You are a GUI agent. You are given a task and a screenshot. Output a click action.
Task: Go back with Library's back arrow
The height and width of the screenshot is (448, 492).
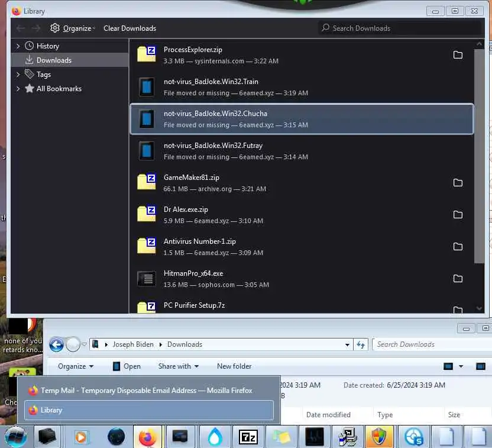(x=21, y=28)
